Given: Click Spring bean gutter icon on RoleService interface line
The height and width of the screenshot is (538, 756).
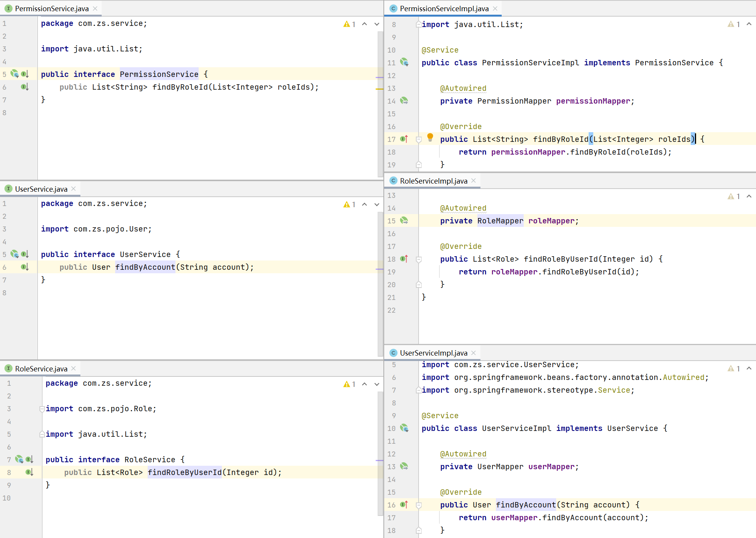Looking at the screenshot, I should click(19, 459).
